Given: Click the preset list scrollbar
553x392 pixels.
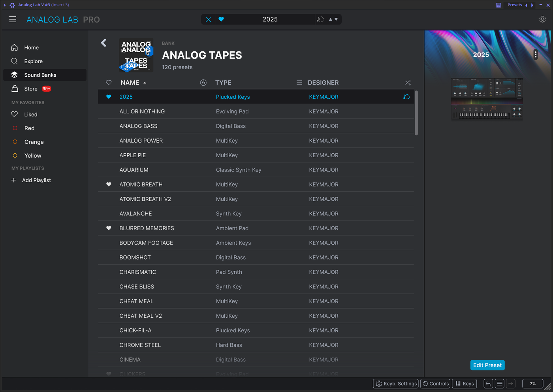Looking at the screenshot, I should (416, 113).
